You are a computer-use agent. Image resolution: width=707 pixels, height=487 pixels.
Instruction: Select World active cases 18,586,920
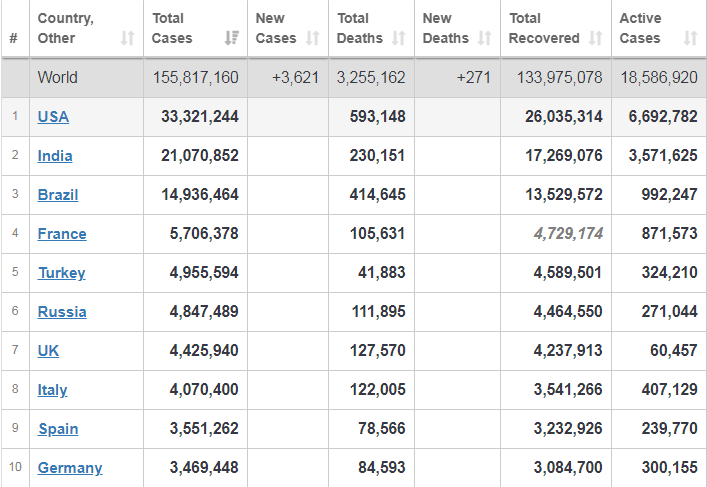(x=659, y=78)
